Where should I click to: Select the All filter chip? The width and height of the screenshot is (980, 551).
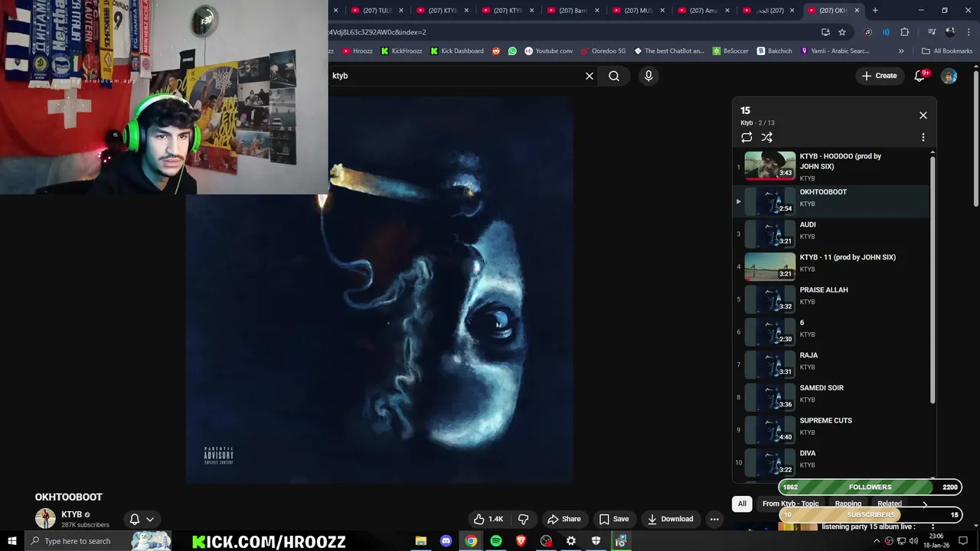[742, 504]
